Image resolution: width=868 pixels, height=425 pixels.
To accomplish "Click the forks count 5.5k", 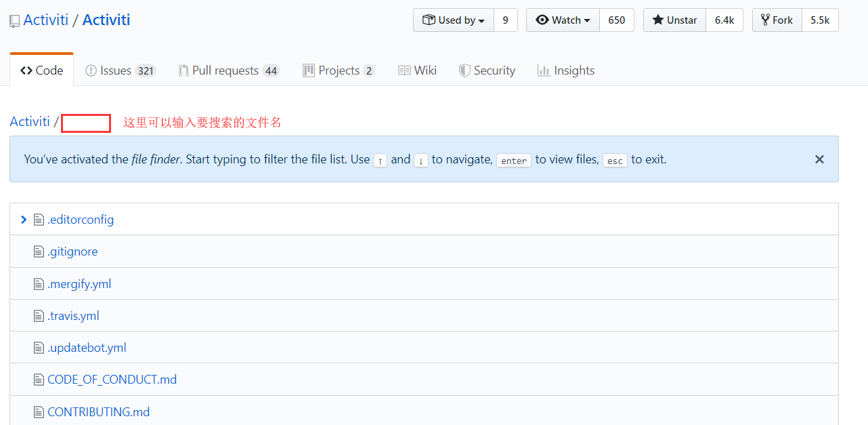I will pyautogui.click(x=820, y=20).
